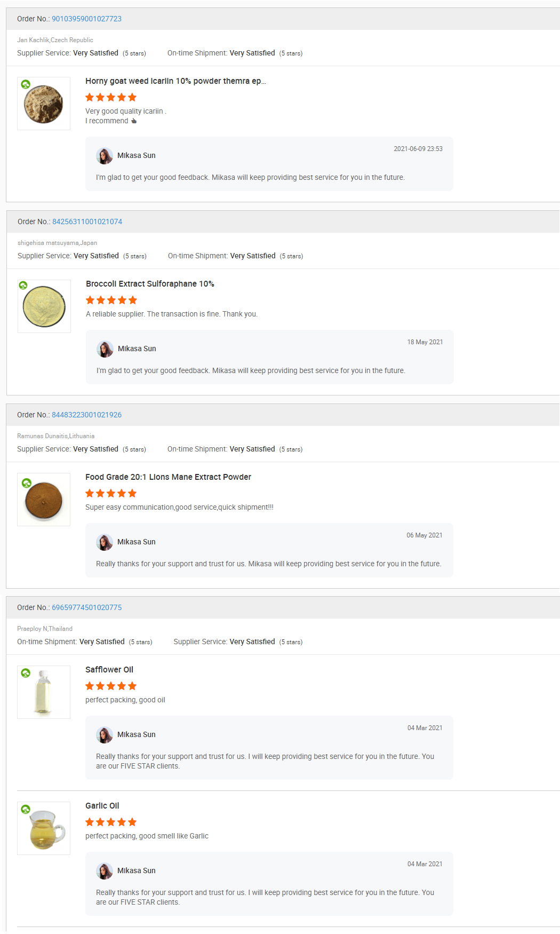This screenshot has height=934, width=560.
Task: Click the Garlic Oil jug thumbnail
Action: click(44, 829)
